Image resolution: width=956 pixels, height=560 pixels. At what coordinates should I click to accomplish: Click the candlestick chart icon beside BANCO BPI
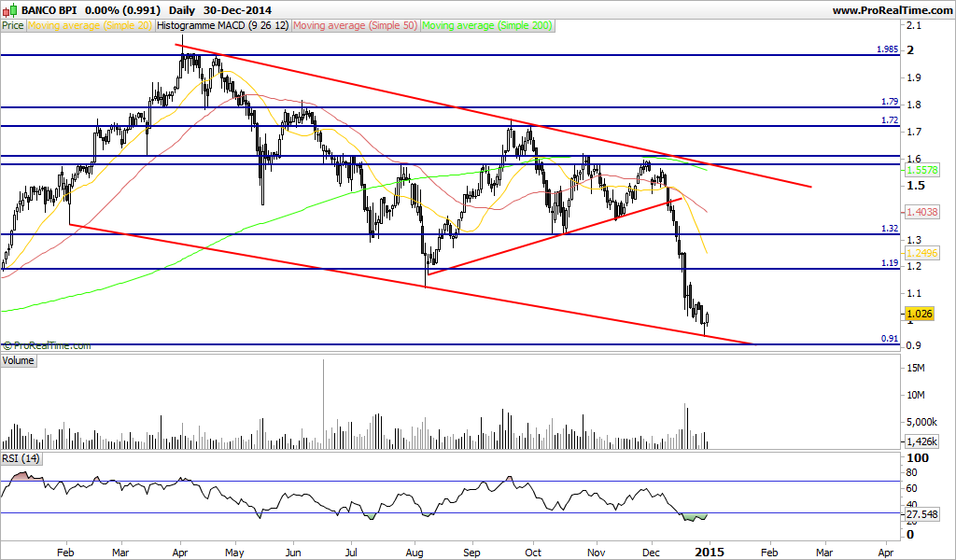9,9
